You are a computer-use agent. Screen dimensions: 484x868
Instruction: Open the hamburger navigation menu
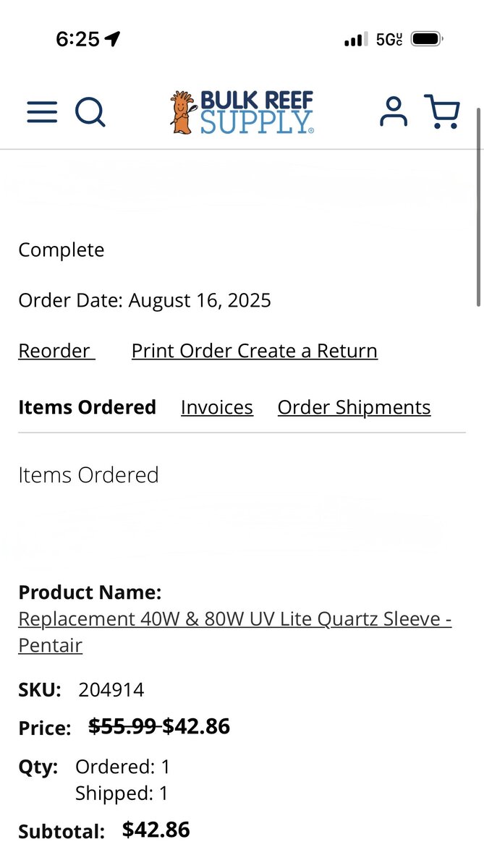[x=42, y=112]
